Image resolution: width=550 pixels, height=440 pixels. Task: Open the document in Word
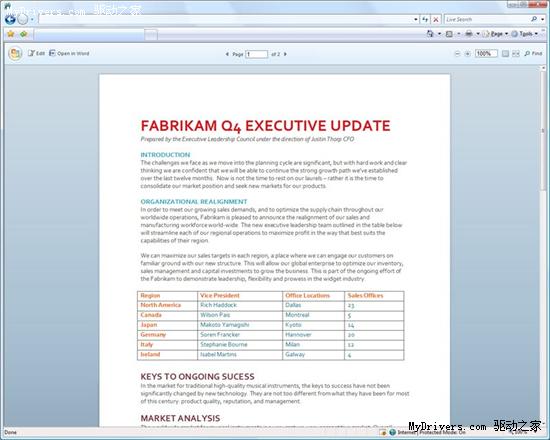pyautogui.click(x=69, y=53)
